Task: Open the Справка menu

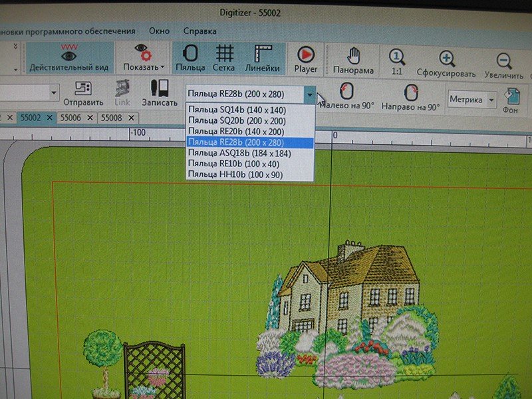Action: click(199, 31)
